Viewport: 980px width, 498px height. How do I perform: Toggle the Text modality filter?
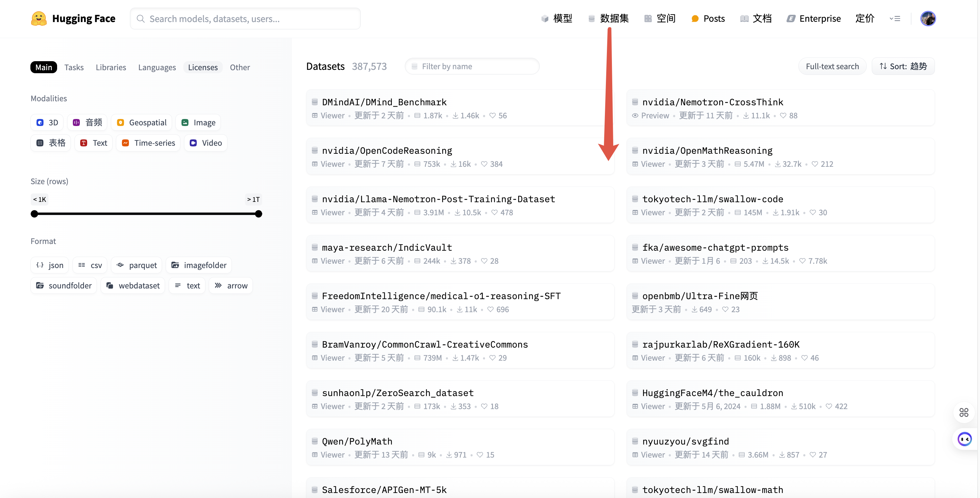(x=94, y=143)
